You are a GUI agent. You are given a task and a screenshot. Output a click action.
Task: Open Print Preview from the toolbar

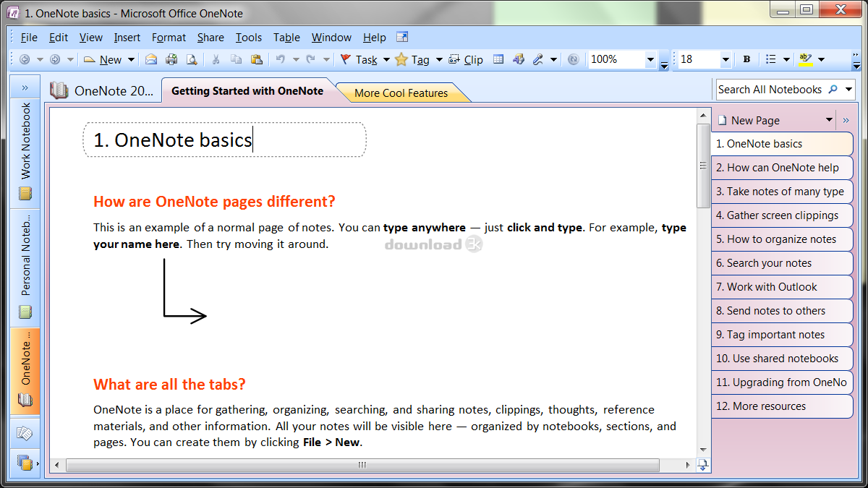click(191, 59)
